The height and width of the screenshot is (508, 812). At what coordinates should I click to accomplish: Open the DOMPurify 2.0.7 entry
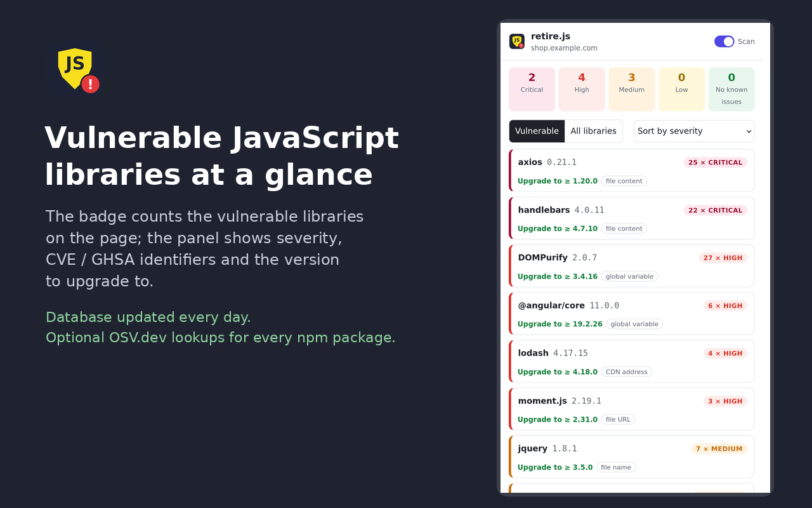(632, 266)
